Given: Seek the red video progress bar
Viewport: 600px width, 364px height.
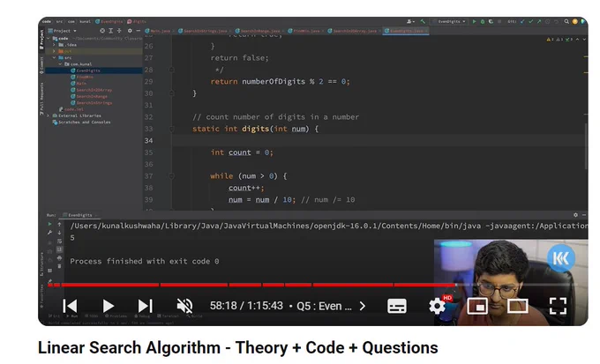Looking at the screenshot, I should pyautogui.click(x=251, y=285).
